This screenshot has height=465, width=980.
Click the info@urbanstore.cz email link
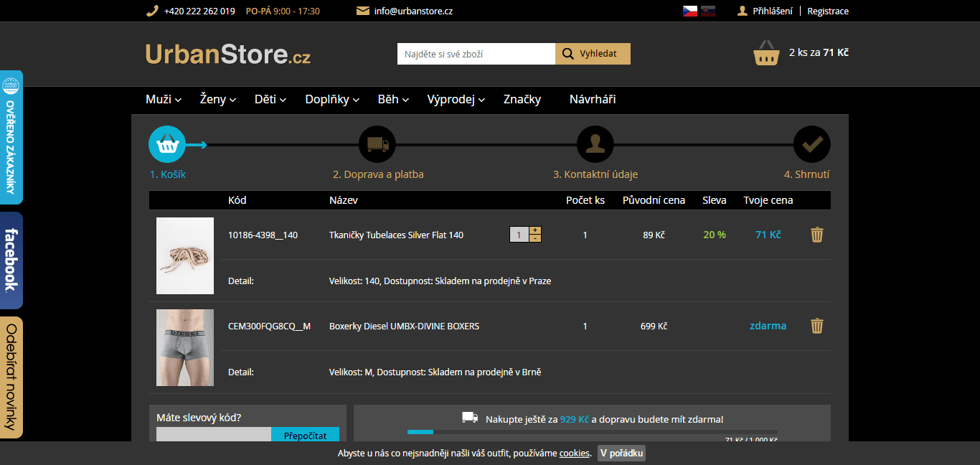[x=413, y=11]
